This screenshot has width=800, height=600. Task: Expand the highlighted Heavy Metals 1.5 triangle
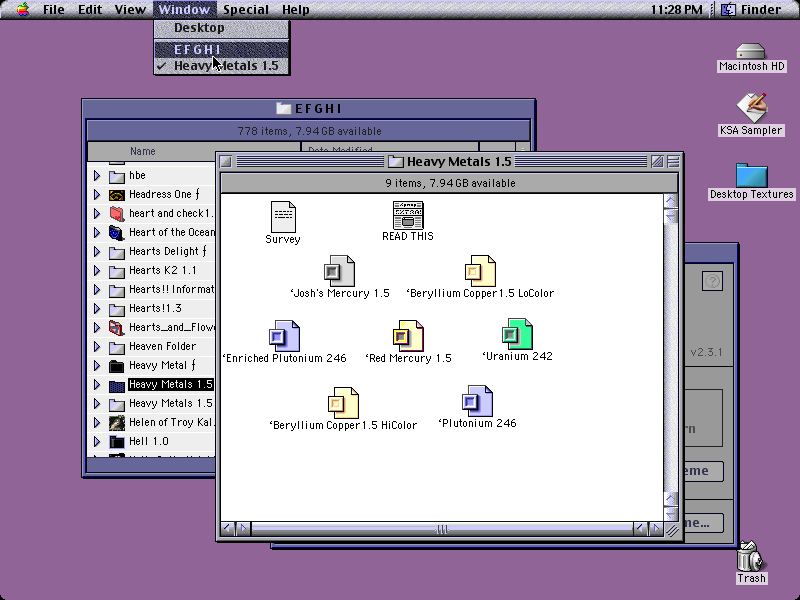coord(97,385)
